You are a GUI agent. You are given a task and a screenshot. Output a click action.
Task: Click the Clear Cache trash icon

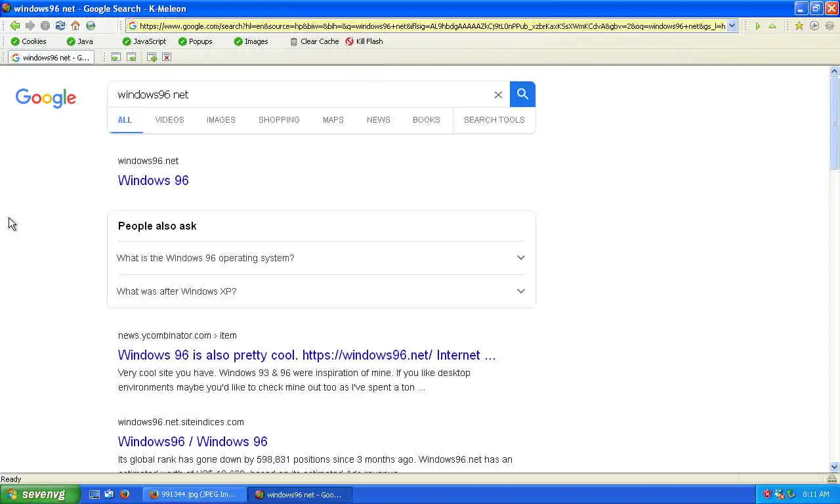pyautogui.click(x=294, y=41)
